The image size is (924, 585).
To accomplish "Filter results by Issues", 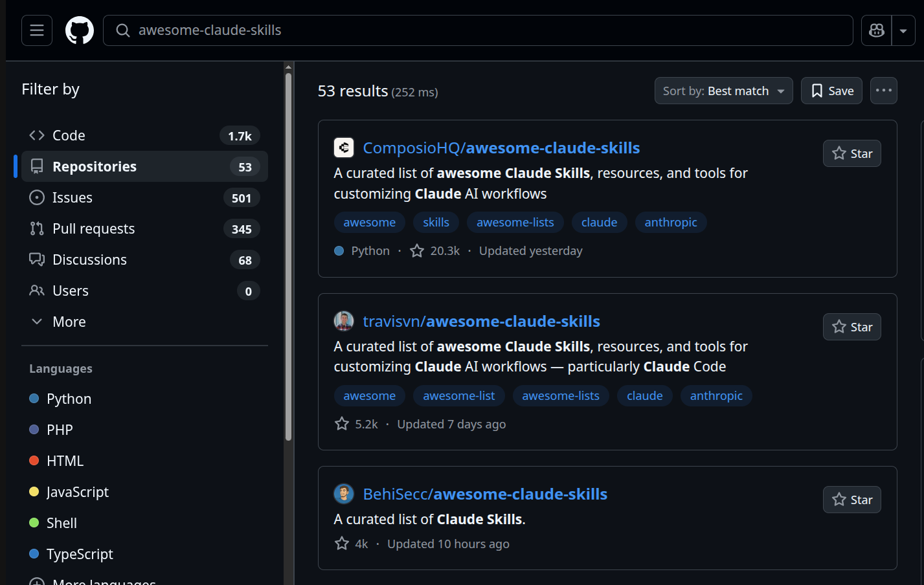I will click(x=144, y=197).
